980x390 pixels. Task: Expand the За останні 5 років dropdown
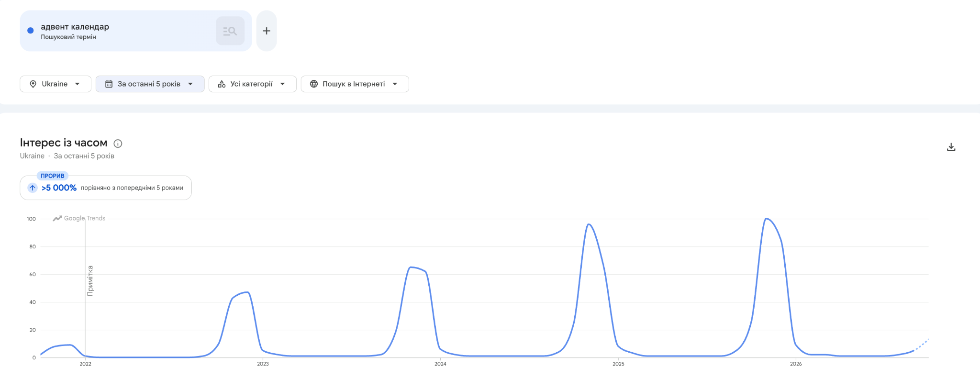point(150,84)
